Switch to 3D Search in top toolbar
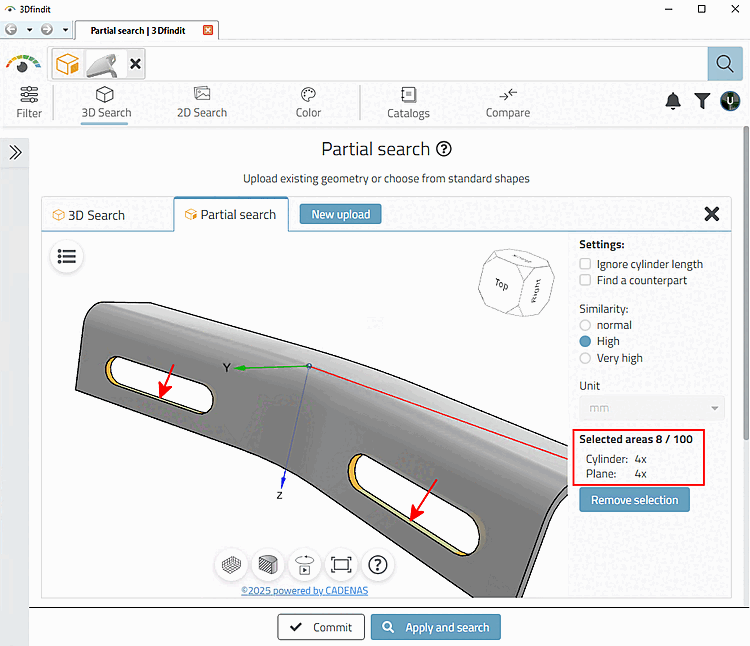The image size is (750, 646). (106, 102)
